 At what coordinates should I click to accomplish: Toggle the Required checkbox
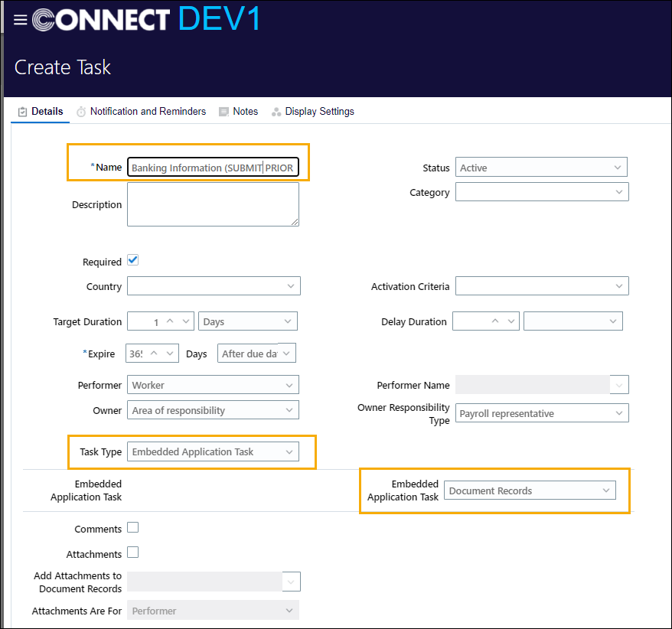(133, 260)
